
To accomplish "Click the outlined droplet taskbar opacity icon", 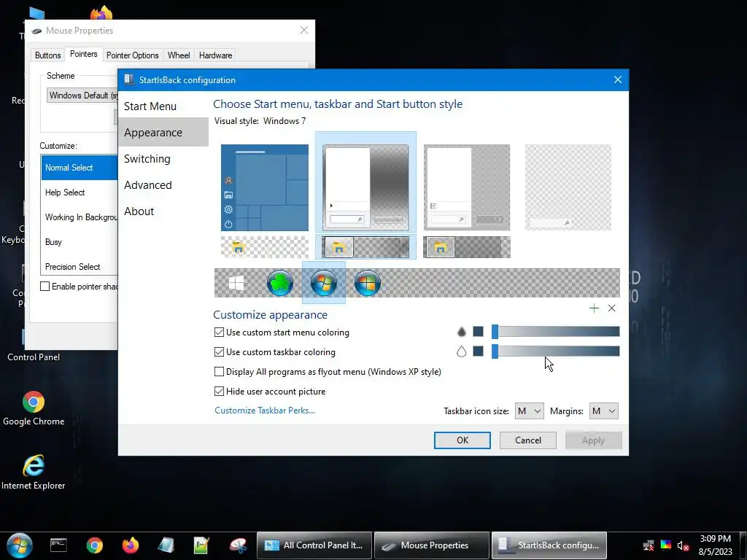I will point(461,351).
